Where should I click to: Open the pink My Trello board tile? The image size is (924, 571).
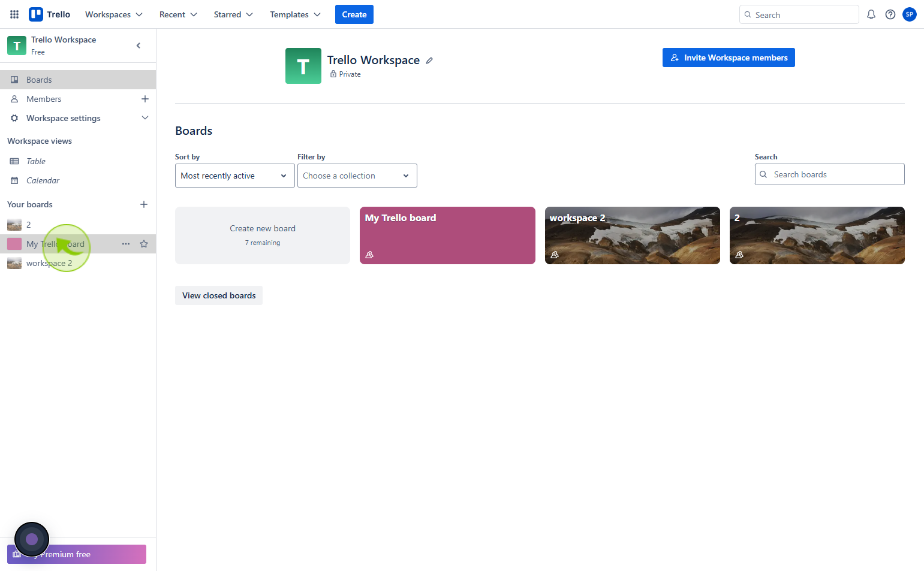tap(447, 235)
